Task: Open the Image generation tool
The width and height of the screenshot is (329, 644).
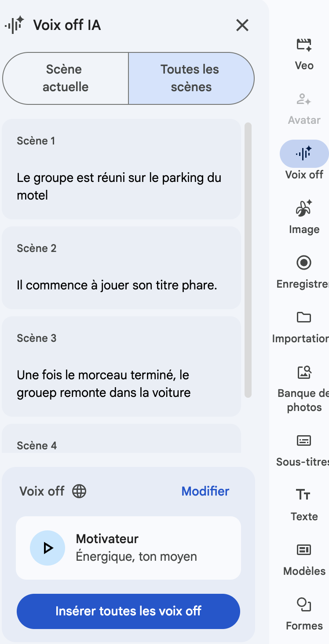Action: coord(304,209)
